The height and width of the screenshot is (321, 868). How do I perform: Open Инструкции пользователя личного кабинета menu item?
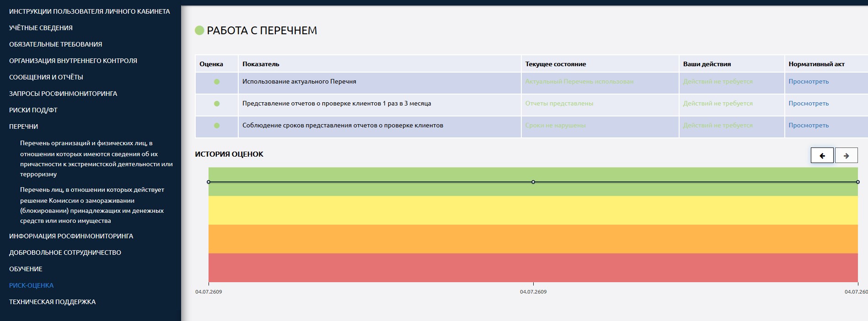tap(90, 11)
